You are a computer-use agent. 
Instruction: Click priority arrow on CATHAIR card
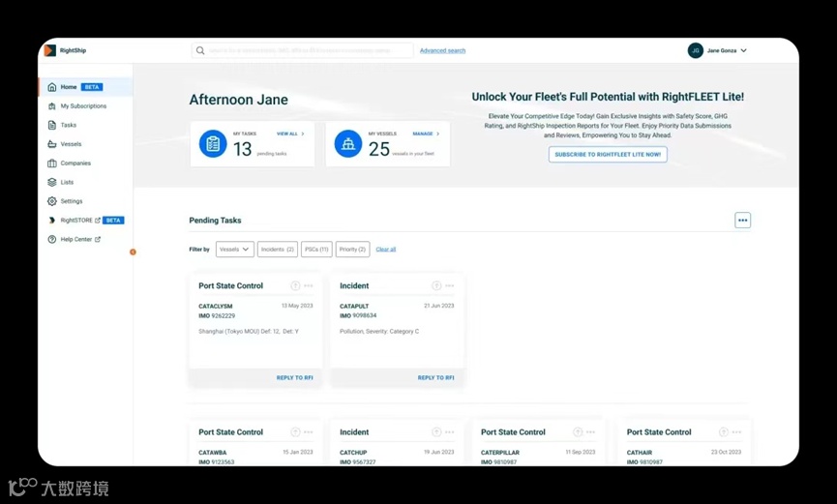(x=723, y=431)
